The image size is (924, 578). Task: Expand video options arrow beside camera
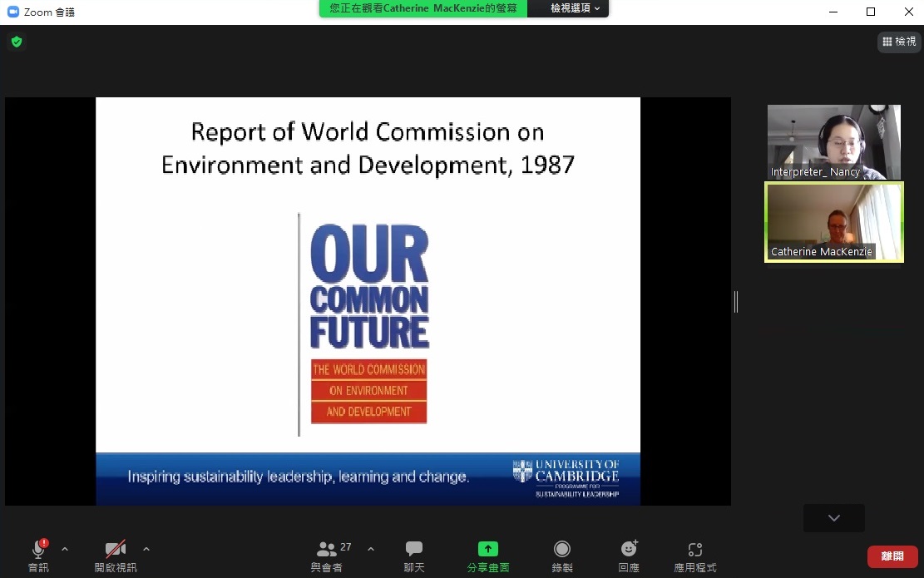pos(146,549)
